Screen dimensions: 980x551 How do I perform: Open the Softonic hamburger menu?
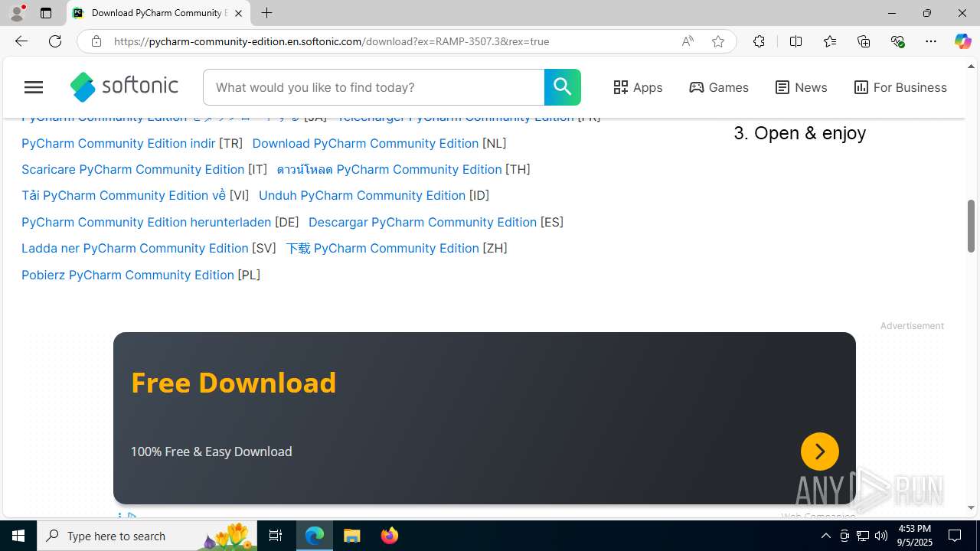coord(34,87)
